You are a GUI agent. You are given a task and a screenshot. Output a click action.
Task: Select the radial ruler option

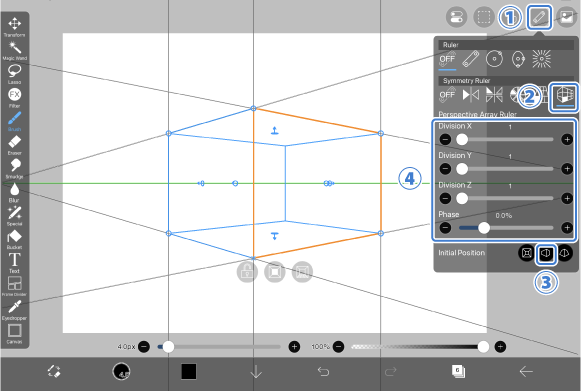pyautogui.click(x=541, y=59)
